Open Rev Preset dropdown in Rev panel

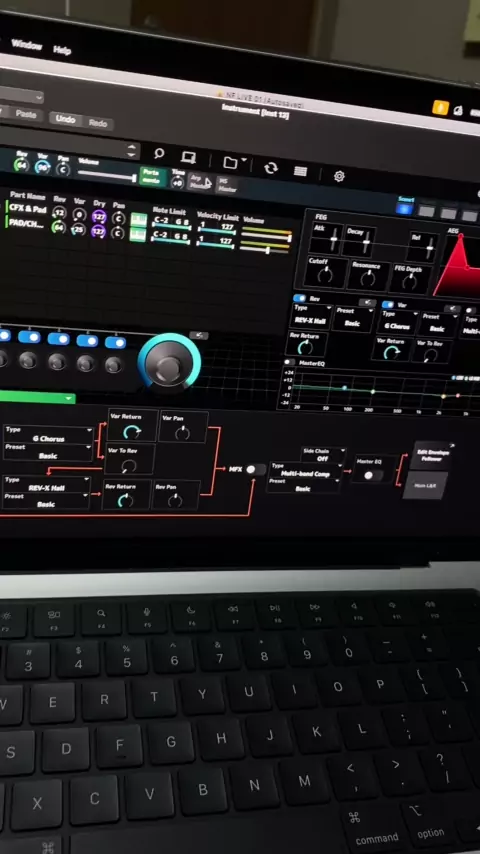(x=353, y=319)
